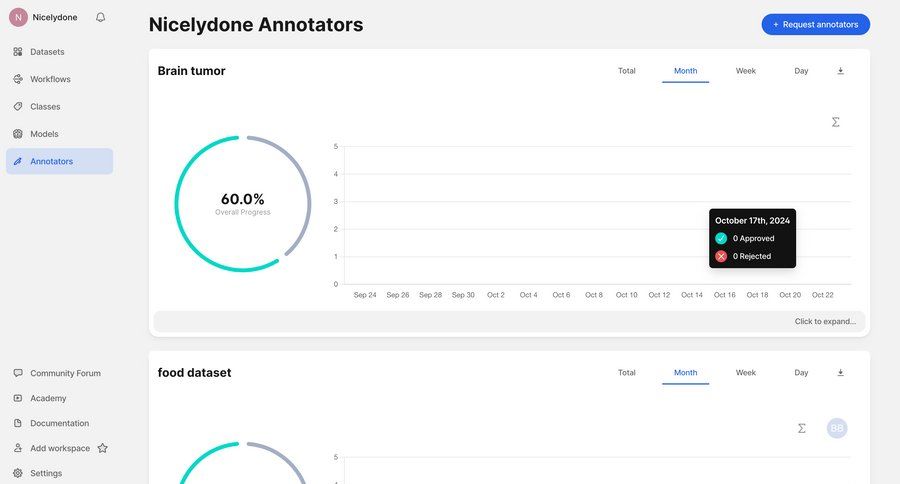Open Settings in the sidebar

pos(46,473)
